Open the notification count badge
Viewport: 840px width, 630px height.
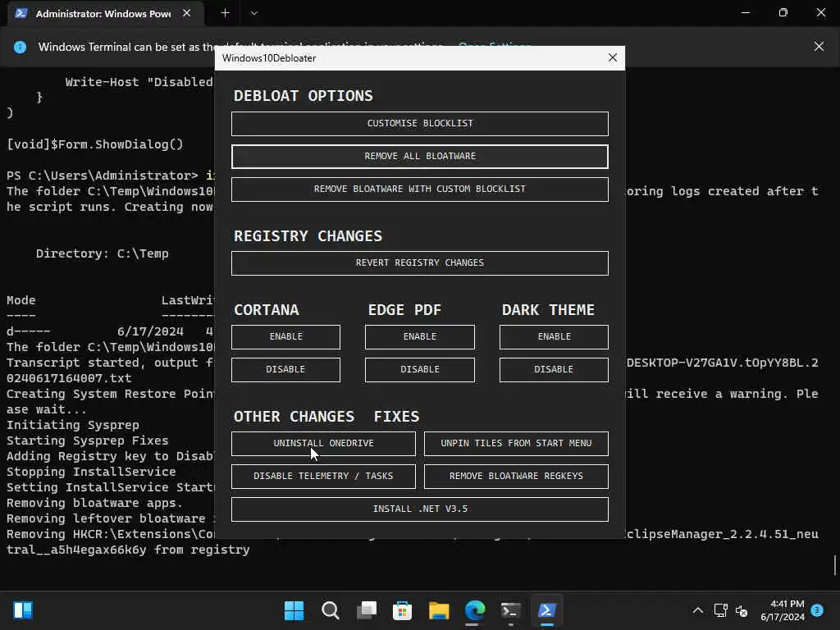pyautogui.click(x=817, y=610)
